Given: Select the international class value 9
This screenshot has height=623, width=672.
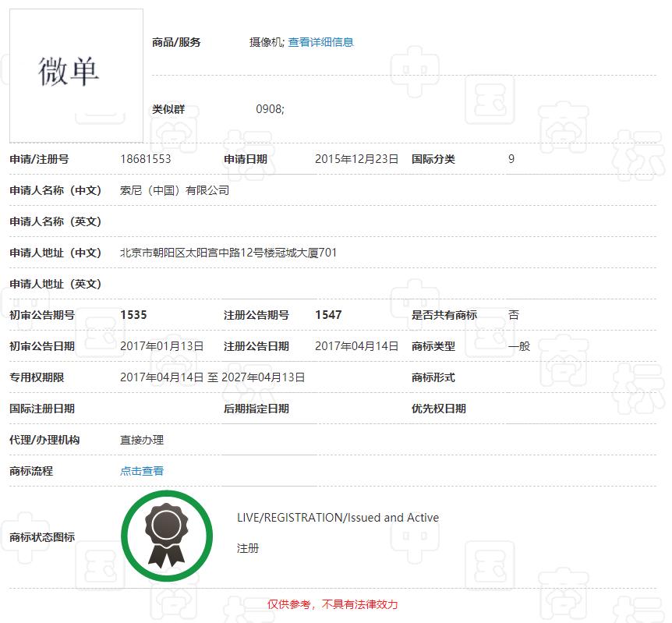Looking at the screenshot, I should pos(511,159).
